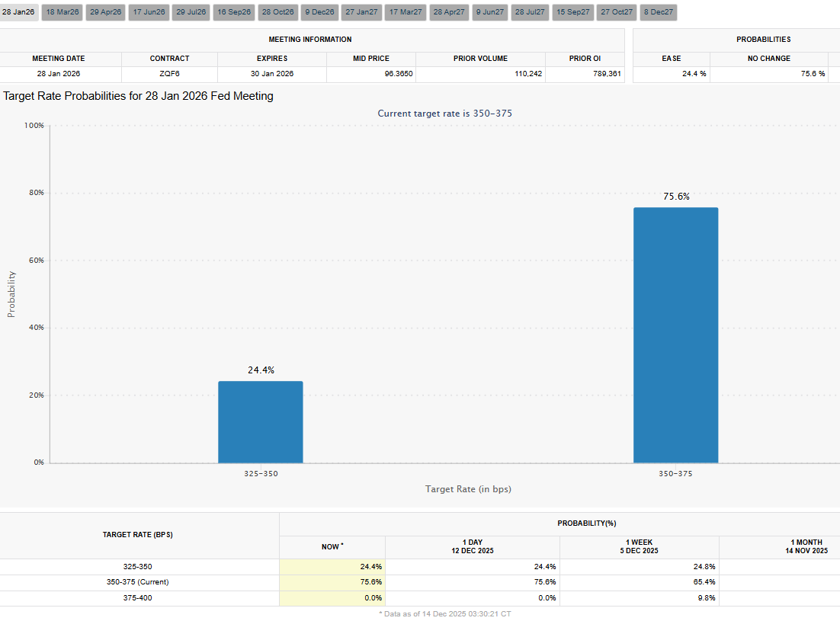Click the 'Current target rate is 350-375' subtitle

(444, 114)
